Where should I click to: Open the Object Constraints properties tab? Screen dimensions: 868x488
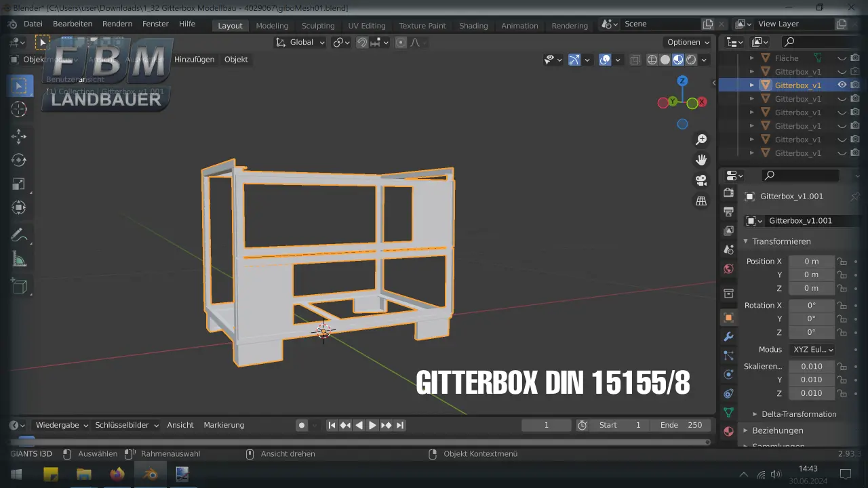(729, 394)
